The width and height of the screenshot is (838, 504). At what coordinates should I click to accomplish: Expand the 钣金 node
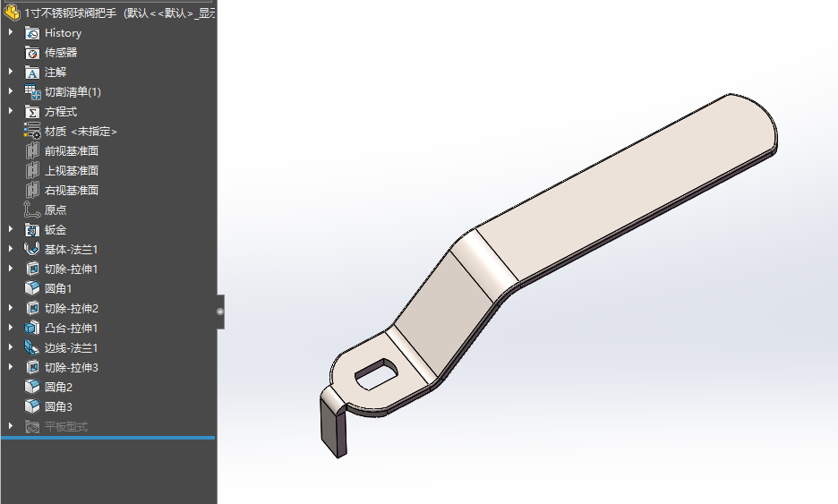pos(11,229)
